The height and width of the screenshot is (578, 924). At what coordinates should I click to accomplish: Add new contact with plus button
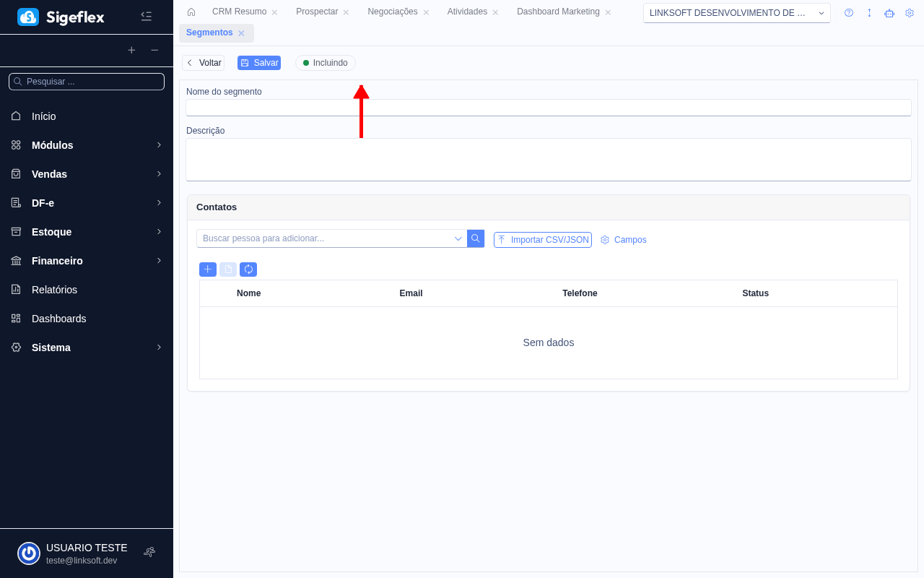point(208,269)
